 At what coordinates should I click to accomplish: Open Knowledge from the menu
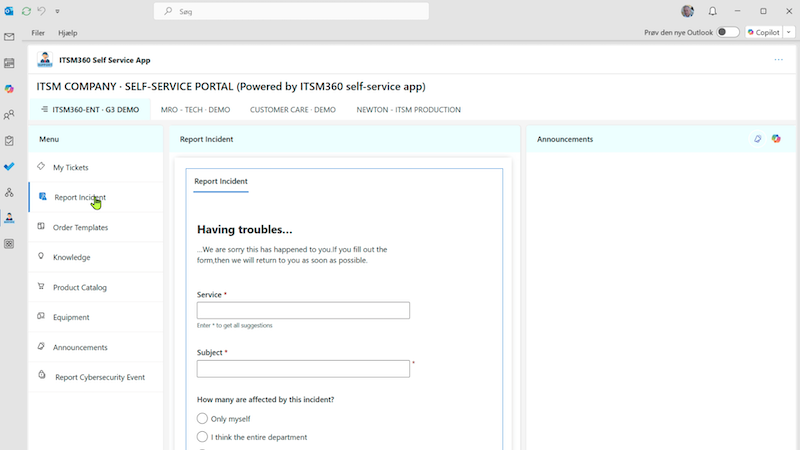pos(96,257)
